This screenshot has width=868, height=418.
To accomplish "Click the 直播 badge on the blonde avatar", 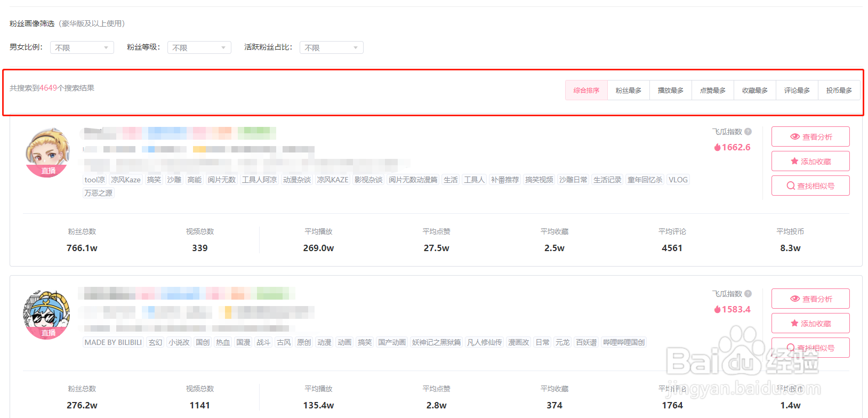I will [49, 171].
